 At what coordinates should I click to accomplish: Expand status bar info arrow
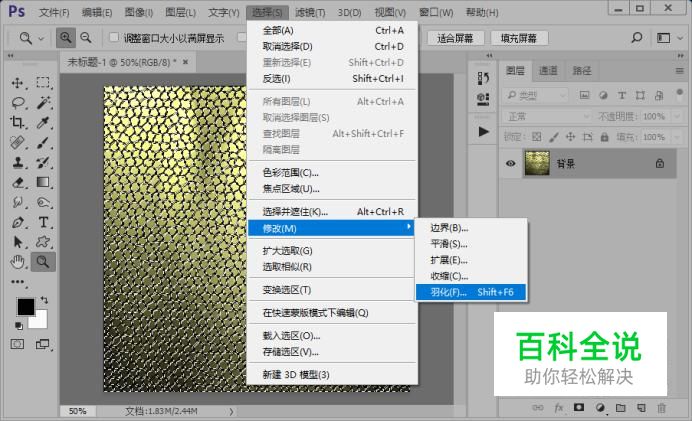click(x=231, y=411)
